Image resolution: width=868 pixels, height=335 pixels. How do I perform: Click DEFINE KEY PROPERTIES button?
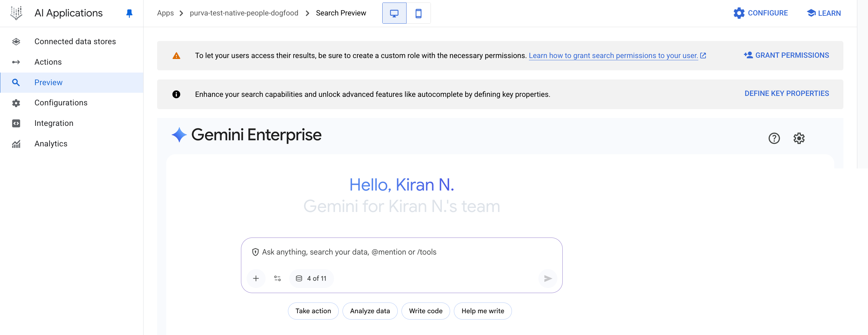tap(786, 94)
